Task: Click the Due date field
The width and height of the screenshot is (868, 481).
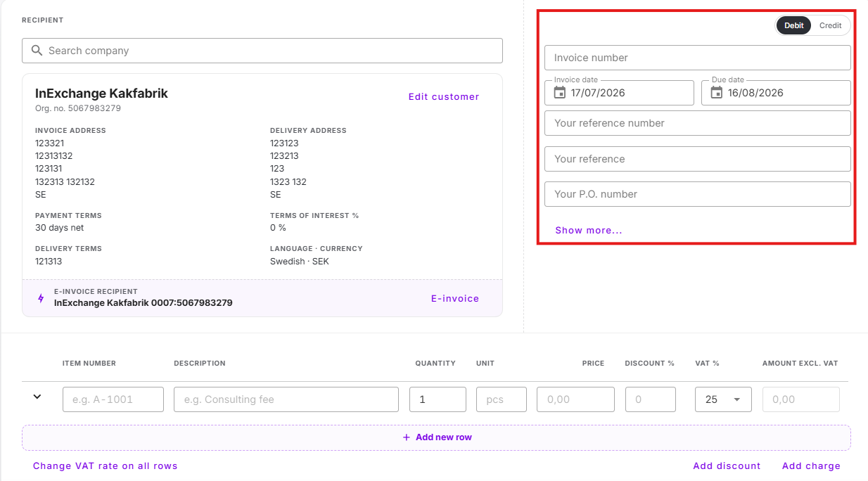Action: [x=776, y=93]
